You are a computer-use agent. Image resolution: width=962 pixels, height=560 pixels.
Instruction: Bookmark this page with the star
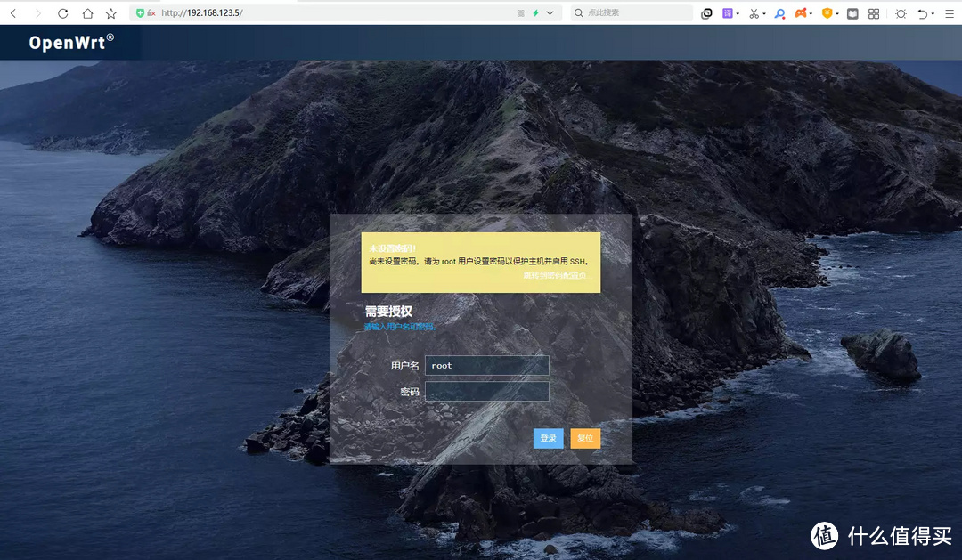point(111,12)
